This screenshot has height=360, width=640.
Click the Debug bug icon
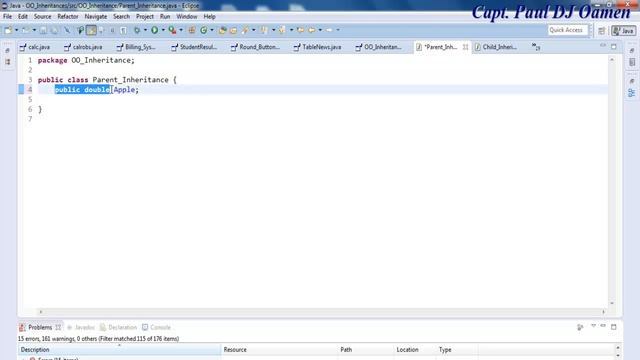pos(137,30)
